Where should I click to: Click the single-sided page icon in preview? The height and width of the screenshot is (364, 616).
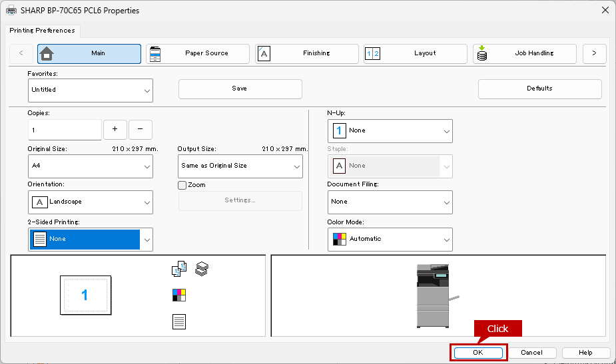pyautogui.click(x=179, y=322)
